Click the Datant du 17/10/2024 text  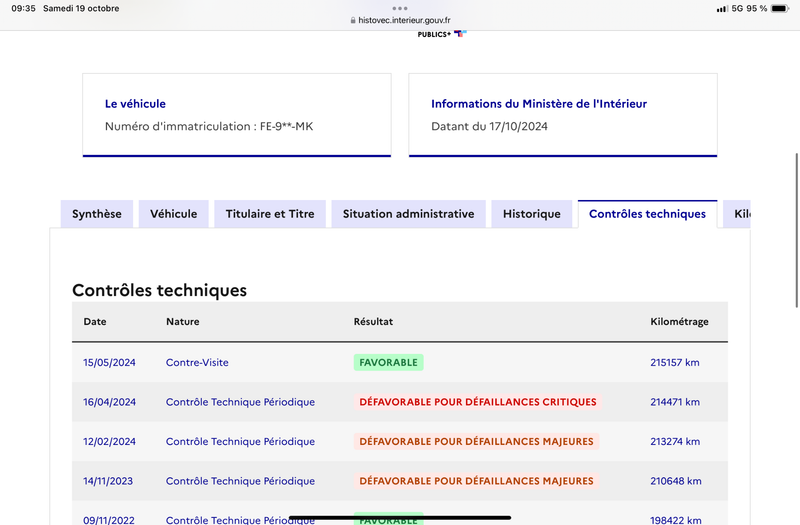pos(489,127)
